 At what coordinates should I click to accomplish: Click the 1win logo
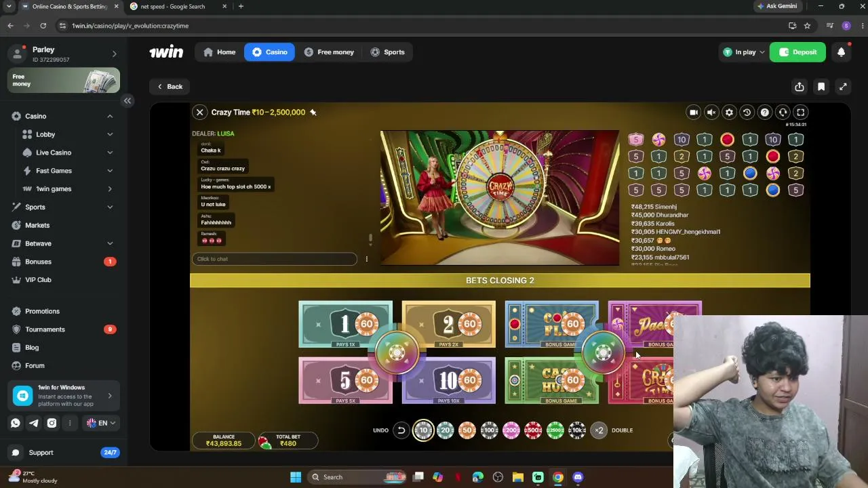click(166, 52)
